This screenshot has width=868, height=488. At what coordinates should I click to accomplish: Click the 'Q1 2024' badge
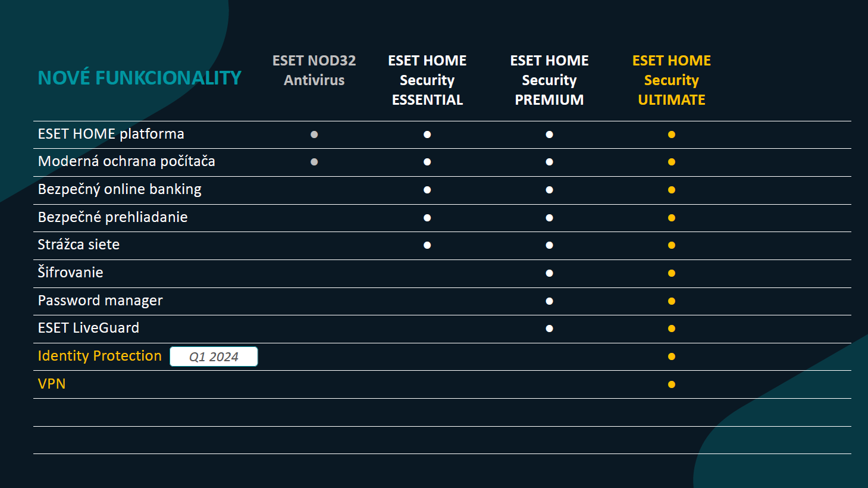pyautogui.click(x=214, y=356)
